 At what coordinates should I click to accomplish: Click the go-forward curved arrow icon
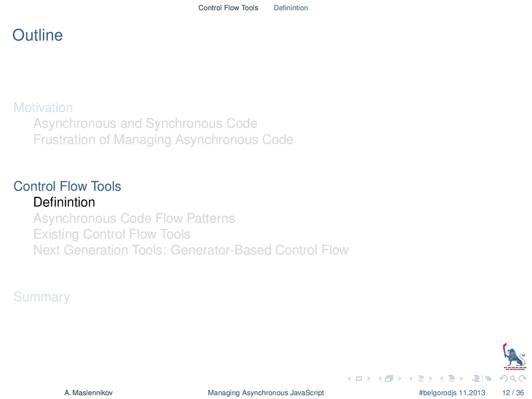[x=523, y=378]
